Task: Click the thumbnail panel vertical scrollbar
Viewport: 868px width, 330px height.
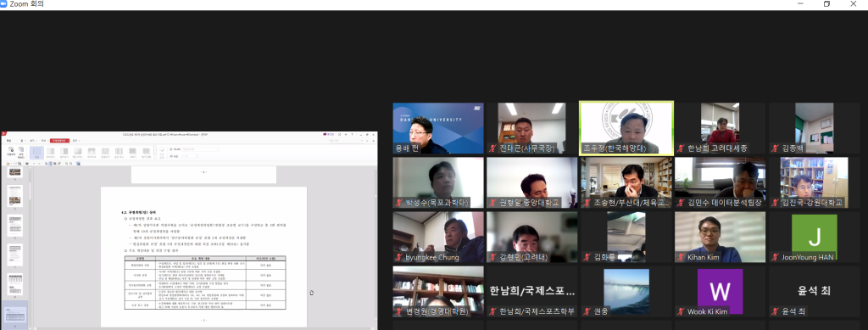Action: (30, 246)
